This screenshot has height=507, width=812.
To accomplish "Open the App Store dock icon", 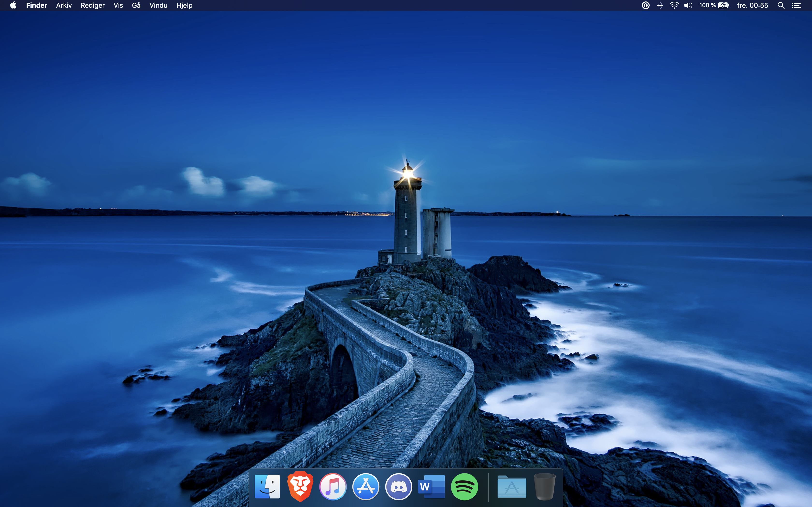I will point(366,486).
